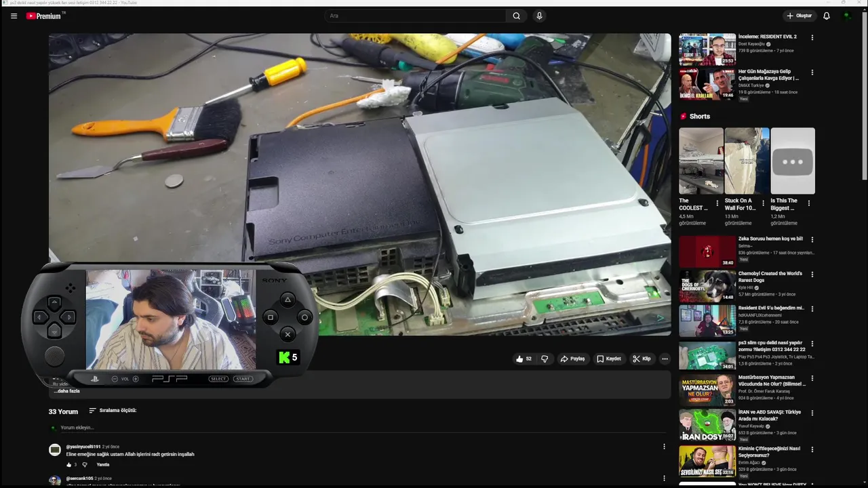Open menu for 'The COOLEST' short

(717, 203)
